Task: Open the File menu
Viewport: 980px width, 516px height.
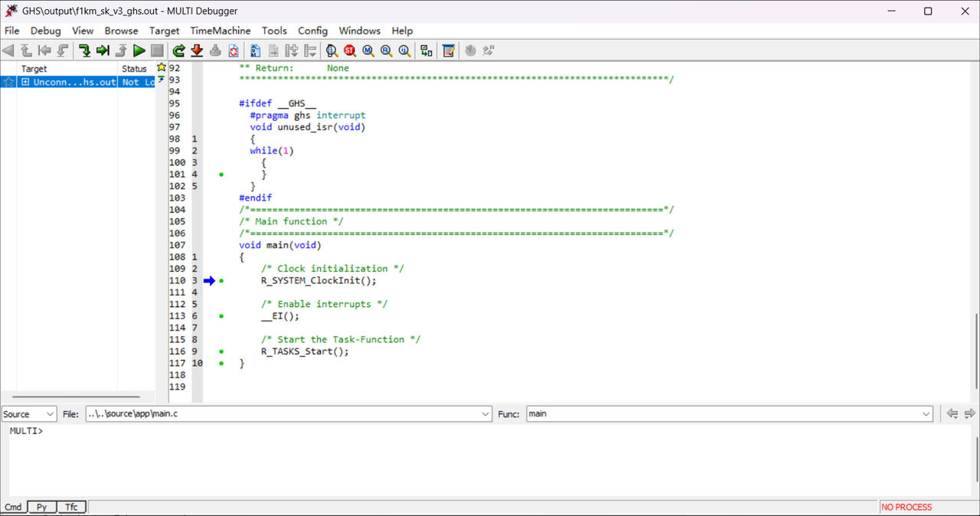Action: coord(12,31)
